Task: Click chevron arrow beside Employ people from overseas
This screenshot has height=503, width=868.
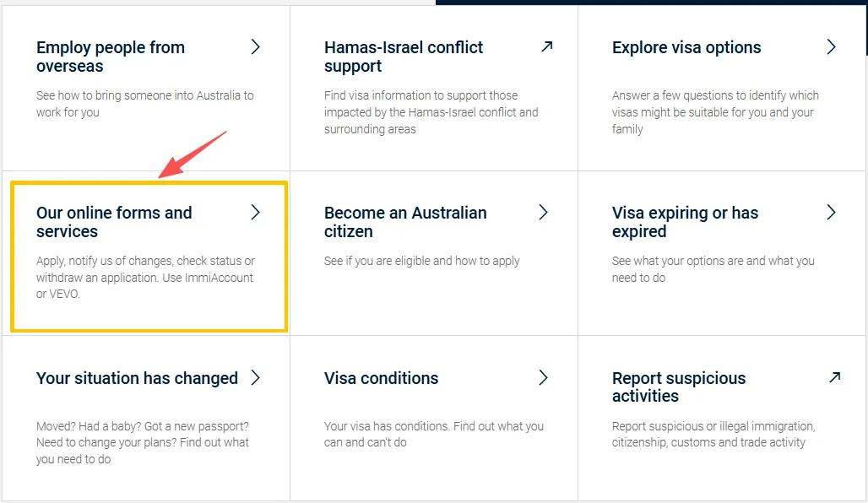Action: pos(255,47)
